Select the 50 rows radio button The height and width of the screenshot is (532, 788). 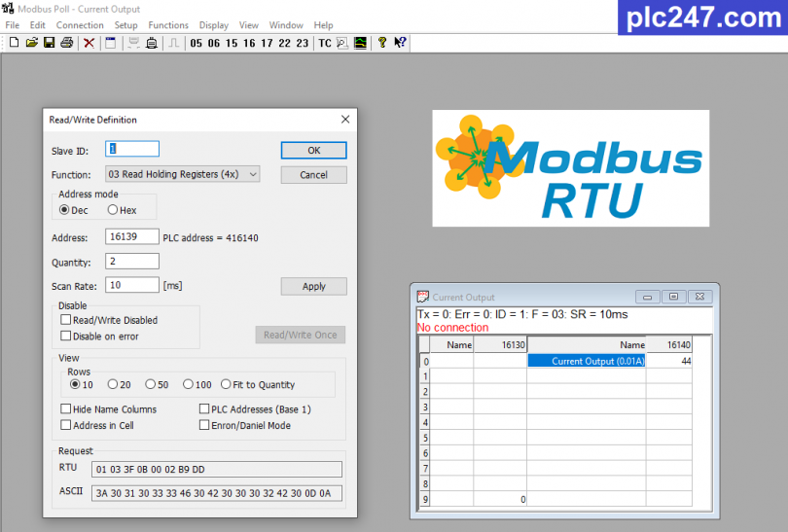click(x=150, y=384)
